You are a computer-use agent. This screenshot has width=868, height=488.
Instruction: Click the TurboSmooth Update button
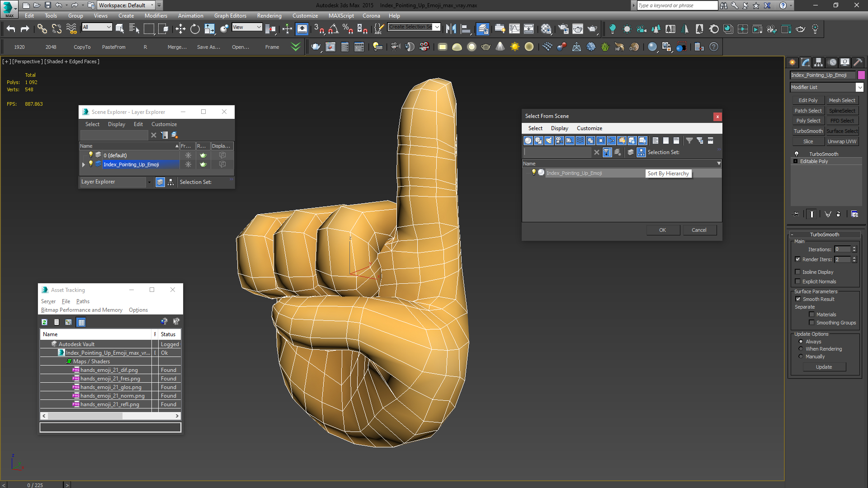pos(824,367)
